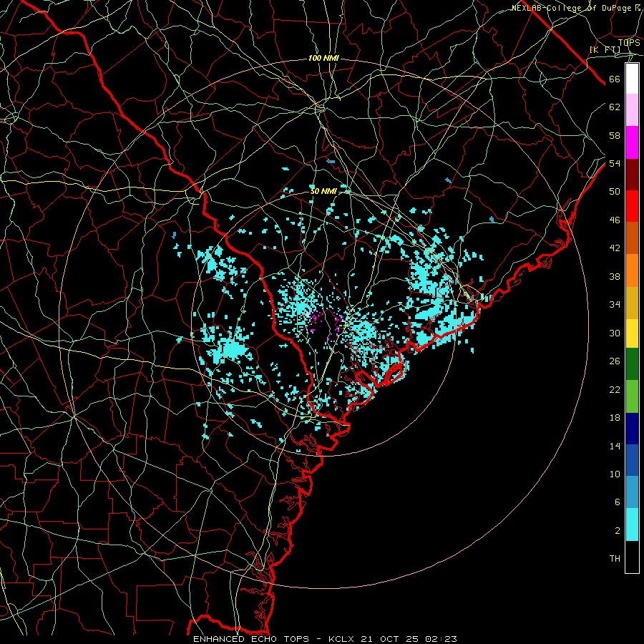Click the light green 22-26 legend swatch

(632, 396)
